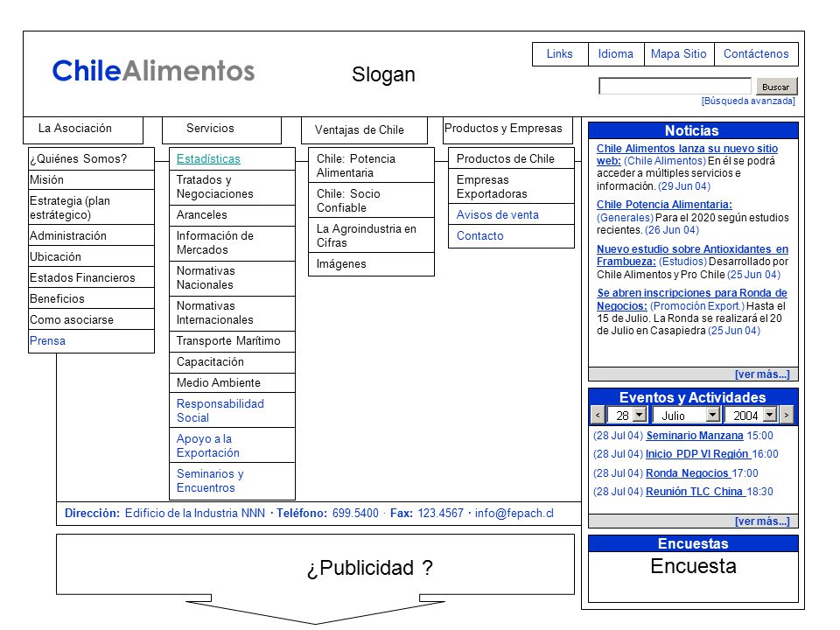
Task: Select the Ventajas de Chile tab
Action: [364, 130]
